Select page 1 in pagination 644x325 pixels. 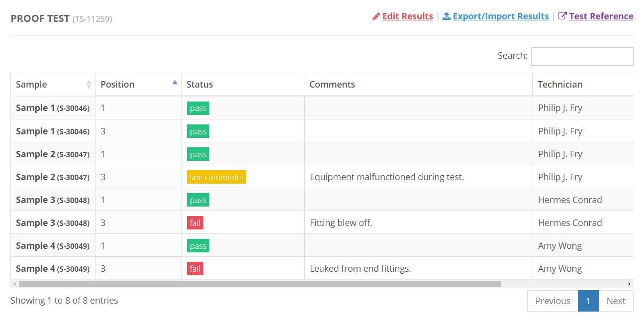588,301
